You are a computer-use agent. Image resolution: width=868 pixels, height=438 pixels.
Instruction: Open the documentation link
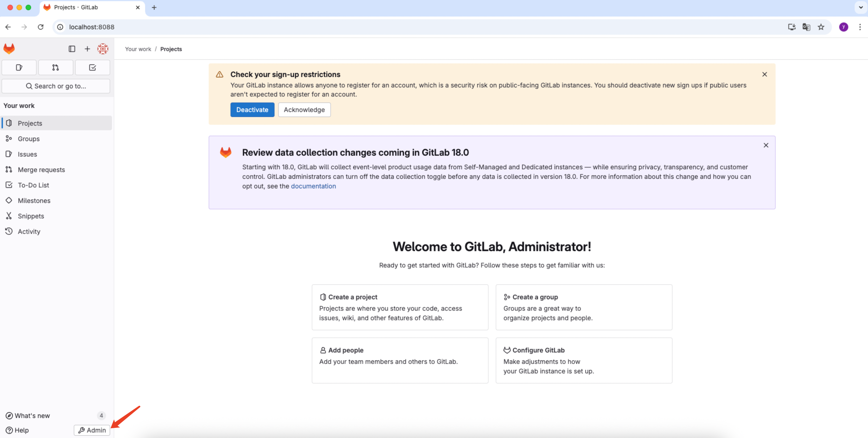pos(313,186)
